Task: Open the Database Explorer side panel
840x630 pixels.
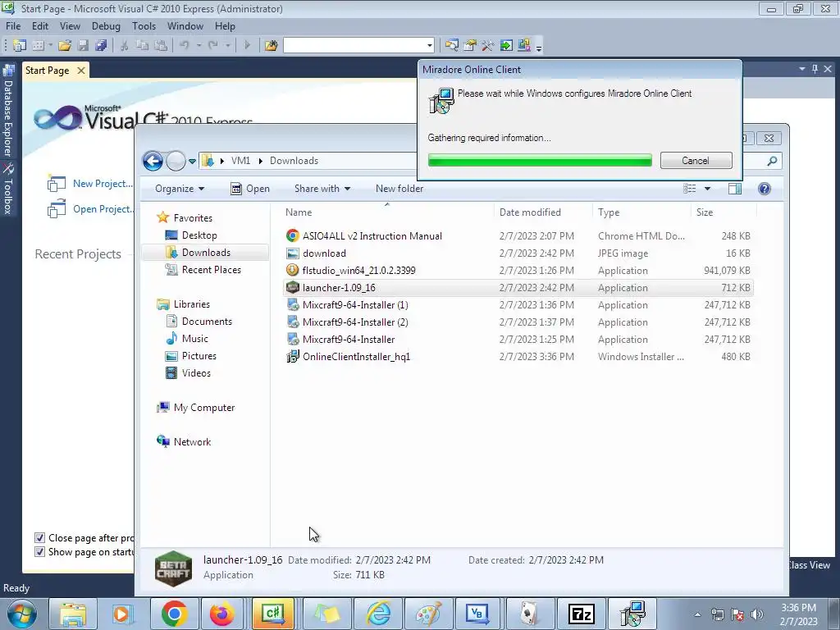Action: 8,111
